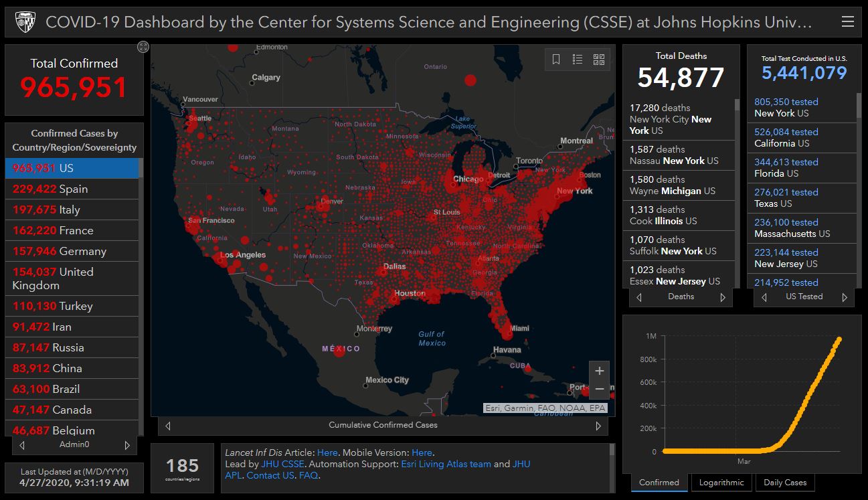This screenshot has width=868, height=500.
Task: Open map bookmarks icon
Action: [556, 59]
